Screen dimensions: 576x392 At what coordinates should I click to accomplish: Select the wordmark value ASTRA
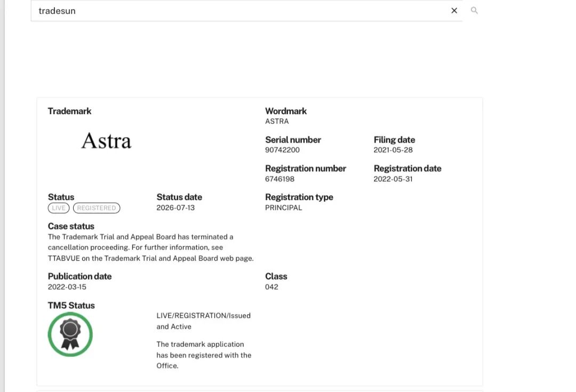[277, 121]
